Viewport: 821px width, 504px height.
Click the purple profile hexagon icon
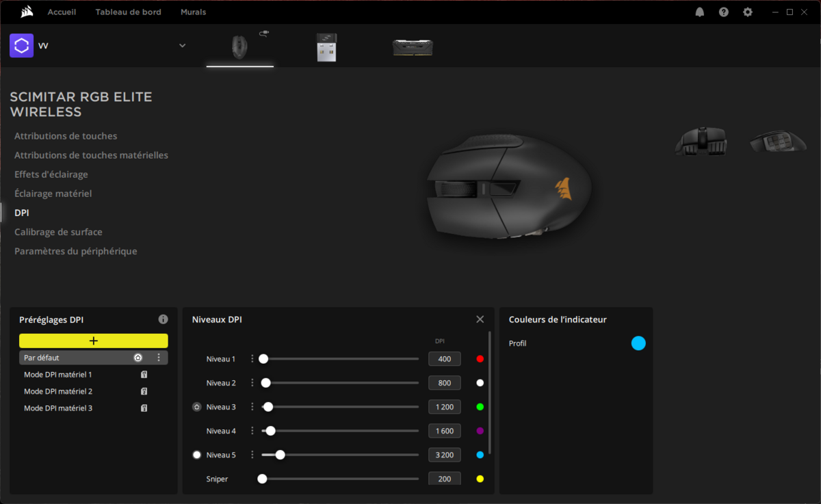pos(21,46)
